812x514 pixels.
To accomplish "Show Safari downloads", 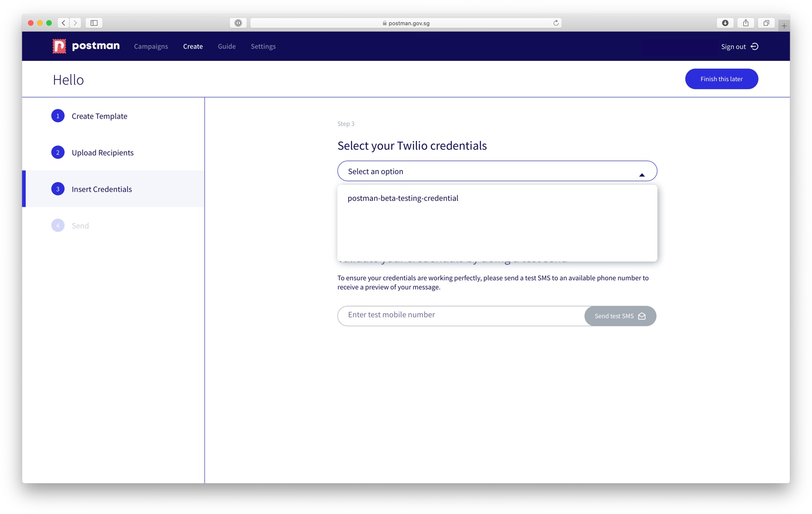I will (725, 23).
